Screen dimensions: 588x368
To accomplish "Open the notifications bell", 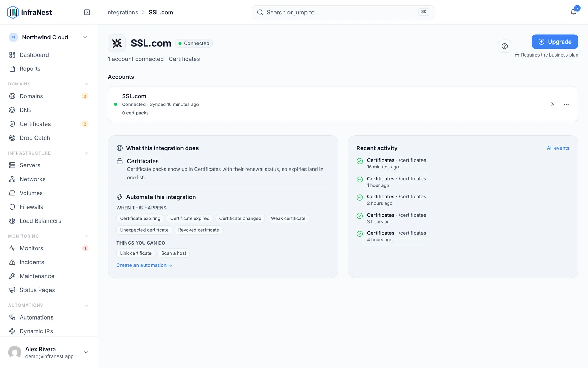I will tap(573, 12).
